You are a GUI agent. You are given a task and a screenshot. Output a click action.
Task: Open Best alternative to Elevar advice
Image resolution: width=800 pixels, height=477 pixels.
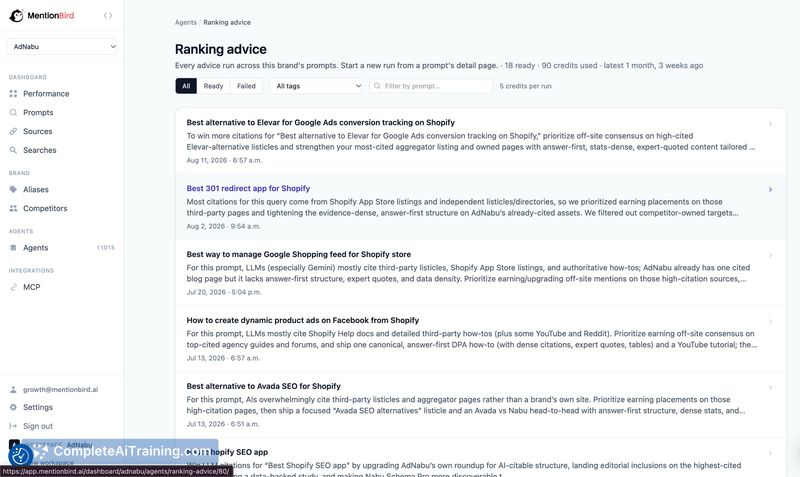[320, 123]
